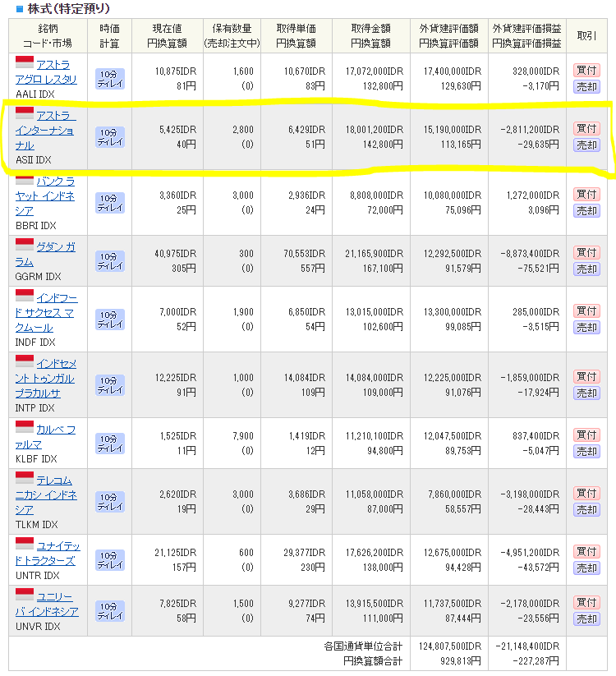Image resolution: width=616 pixels, height=676 pixels.
Task: Click the 売却 button for AALI
Action: coord(586,86)
